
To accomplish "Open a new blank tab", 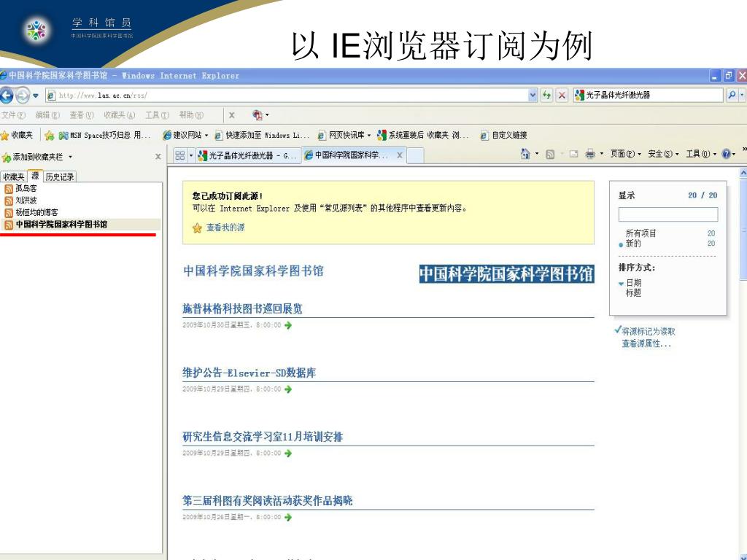I will (x=415, y=155).
